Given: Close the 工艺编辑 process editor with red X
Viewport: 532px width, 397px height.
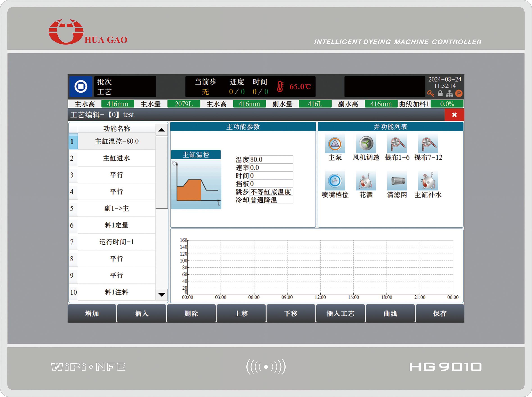Looking at the screenshot, I should pyautogui.click(x=454, y=115).
